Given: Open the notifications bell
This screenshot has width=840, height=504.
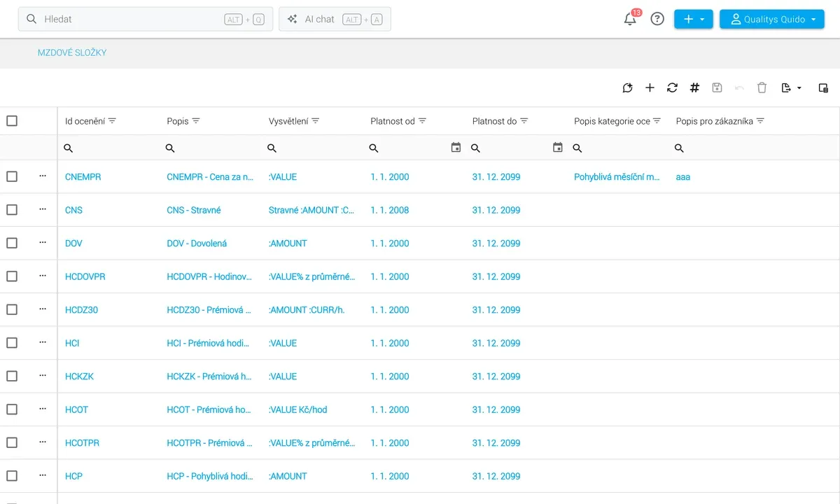Looking at the screenshot, I should (630, 19).
